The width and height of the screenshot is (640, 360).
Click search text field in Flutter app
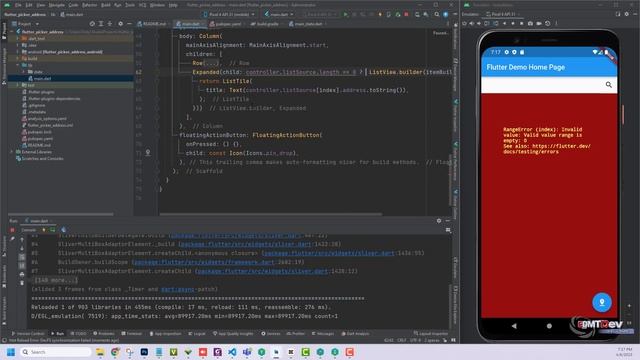pos(543,84)
